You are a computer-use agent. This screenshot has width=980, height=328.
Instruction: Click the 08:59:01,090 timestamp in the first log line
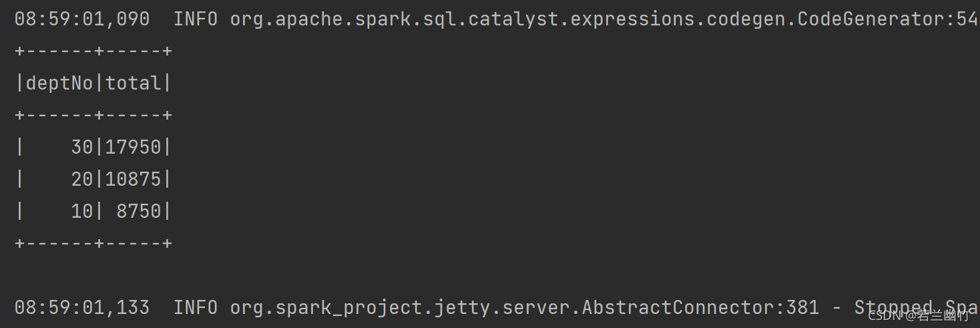coord(82,19)
